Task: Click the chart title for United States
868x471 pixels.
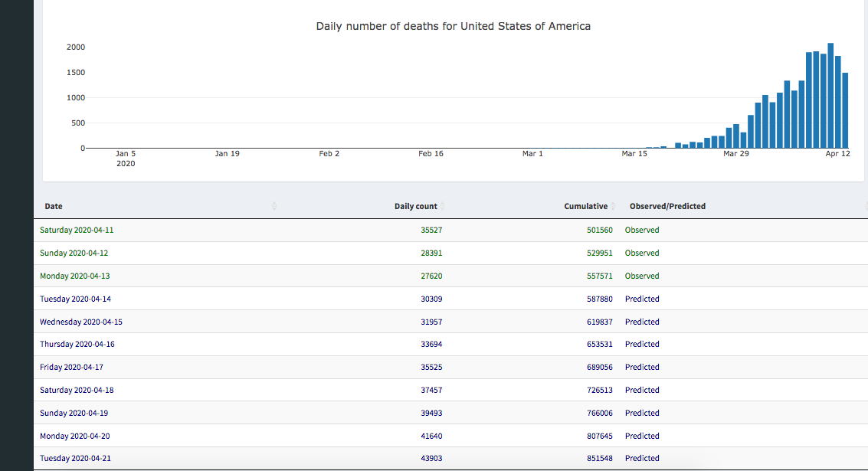Action: point(453,26)
